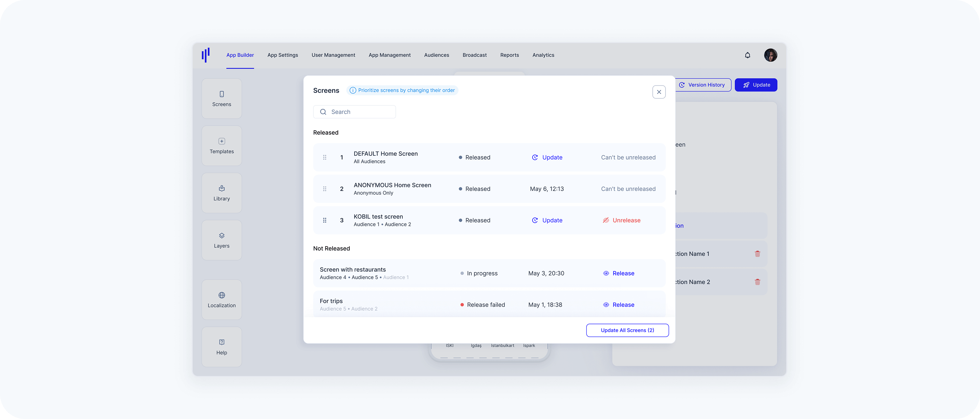Grab the drag handle of DEFAULT Home Screen
Image resolution: width=980 pixels, height=419 pixels.
(325, 157)
